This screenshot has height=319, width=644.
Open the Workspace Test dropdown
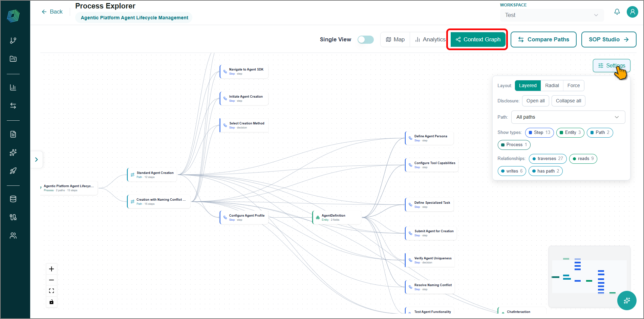pyautogui.click(x=552, y=15)
